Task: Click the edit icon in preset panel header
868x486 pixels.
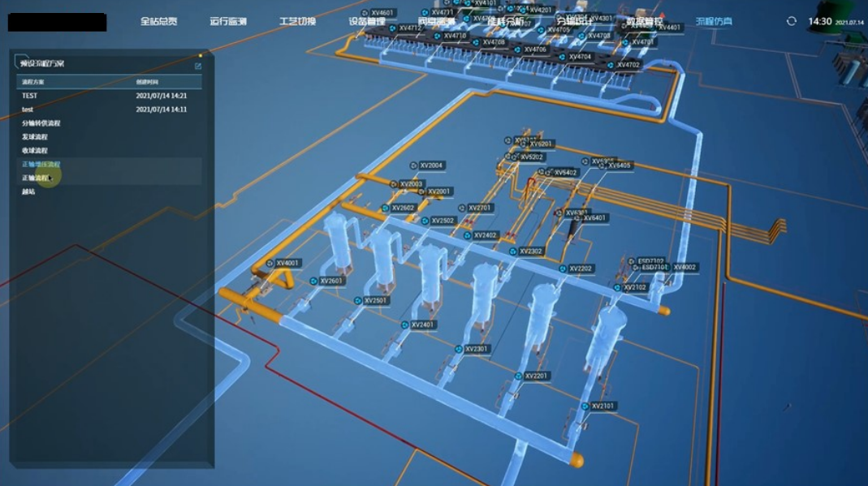Action: pos(198,66)
